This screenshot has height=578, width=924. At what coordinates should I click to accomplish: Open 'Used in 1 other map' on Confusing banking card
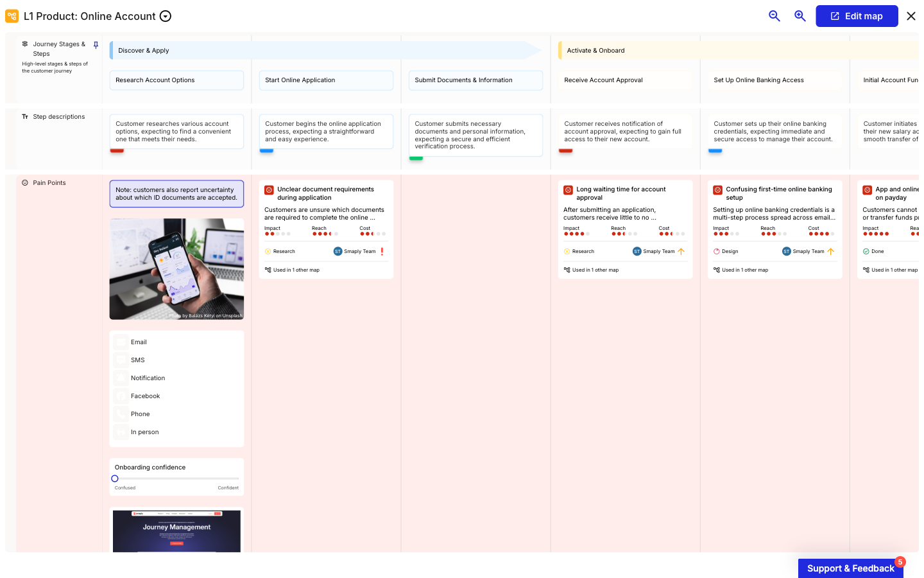[x=740, y=270]
